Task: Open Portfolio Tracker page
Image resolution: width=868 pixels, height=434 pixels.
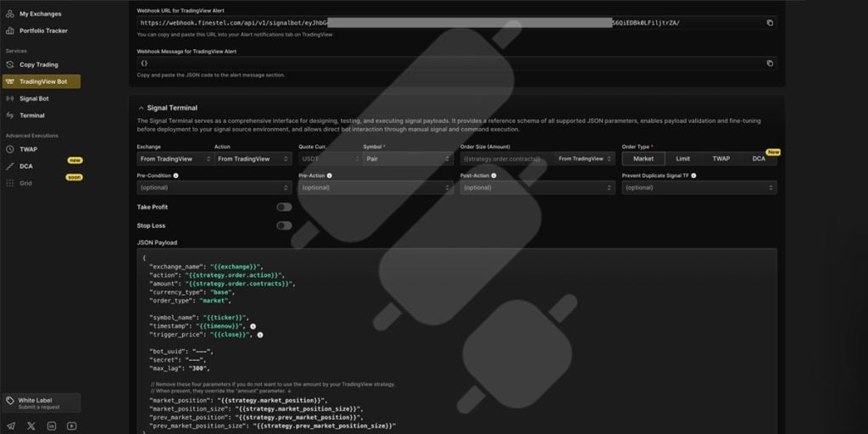Action: click(x=43, y=31)
